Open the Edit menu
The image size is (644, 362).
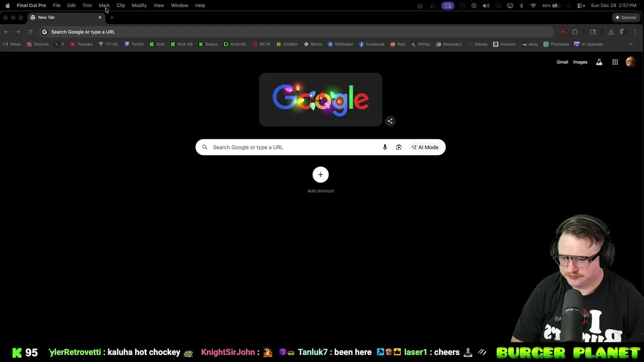71,6
